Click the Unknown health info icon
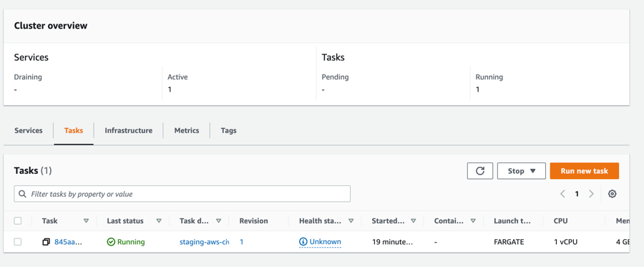Image resolution: width=644 pixels, height=267 pixels. [x=303, y=242]
